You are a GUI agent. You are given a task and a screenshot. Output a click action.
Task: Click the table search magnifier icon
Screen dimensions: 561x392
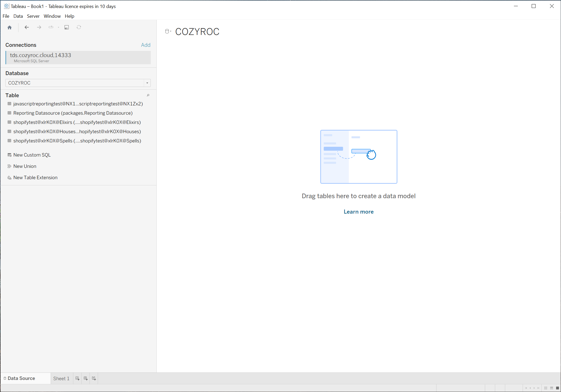(x=148, y=95)
